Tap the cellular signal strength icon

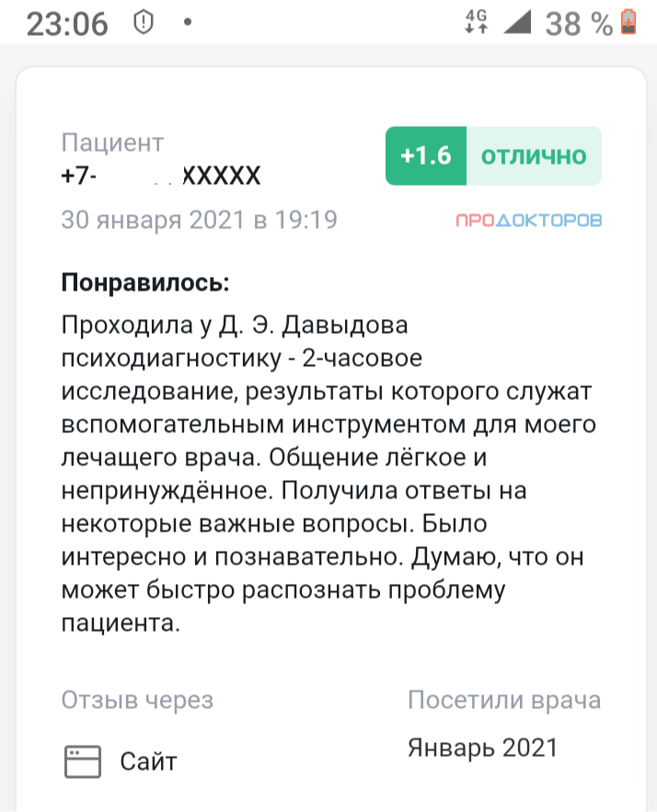pyautogui.click(x=516, y=22)
